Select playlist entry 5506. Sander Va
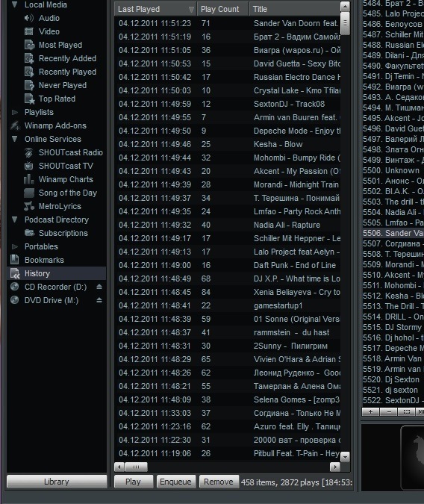Screen dimensions: 424x504 click(393, 233)
